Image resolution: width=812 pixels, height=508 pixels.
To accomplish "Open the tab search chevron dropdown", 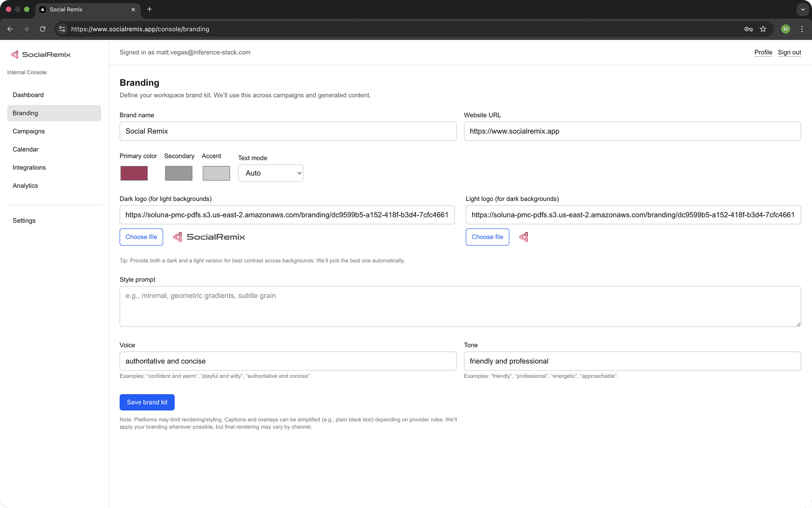I will click(803, 9).
